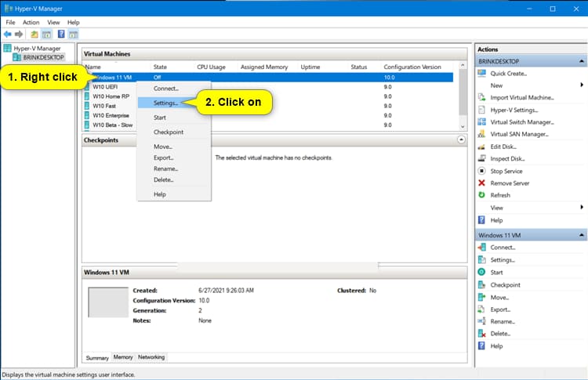Select BRINKDESKTOP in the left tree
This screenshot has height=380, width=588.
pyautogui.click(x=44, y=57)
